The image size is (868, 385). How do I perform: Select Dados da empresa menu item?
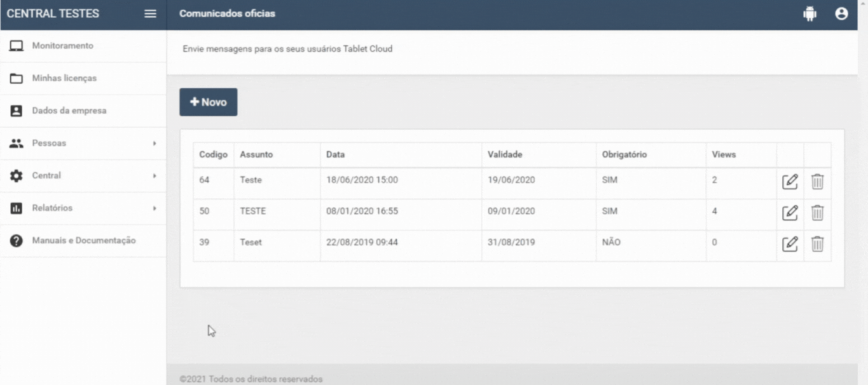click(69, 111)
